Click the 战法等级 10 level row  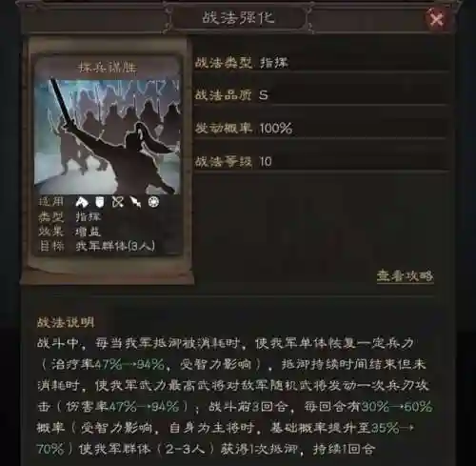321,162
